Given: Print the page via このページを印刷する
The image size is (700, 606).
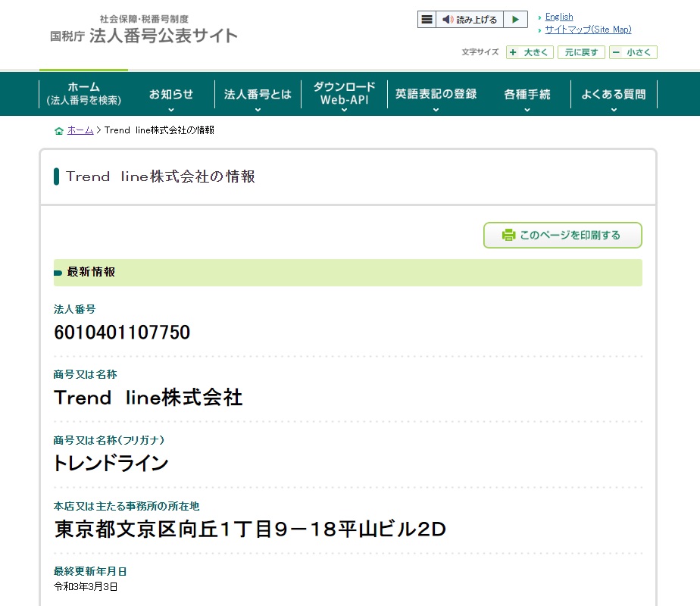Looking at the screenshot, I should (x=562, y=235).
